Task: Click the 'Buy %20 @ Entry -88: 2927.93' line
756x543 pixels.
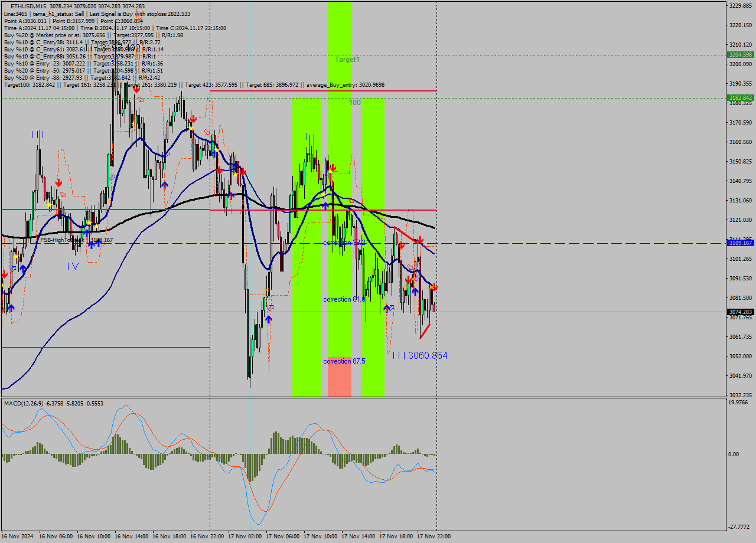Action: (x=82, y=77)
